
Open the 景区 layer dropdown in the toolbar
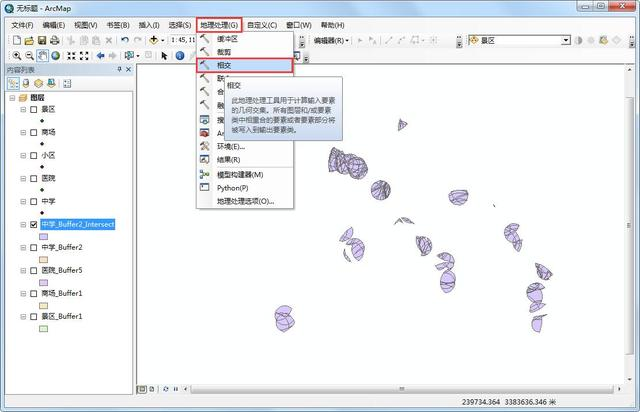click(566, 40)
